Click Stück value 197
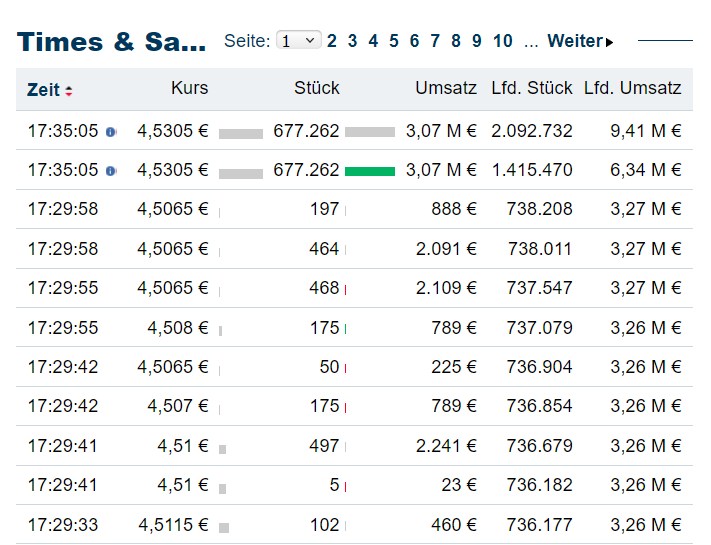 [x=324, y=209]
